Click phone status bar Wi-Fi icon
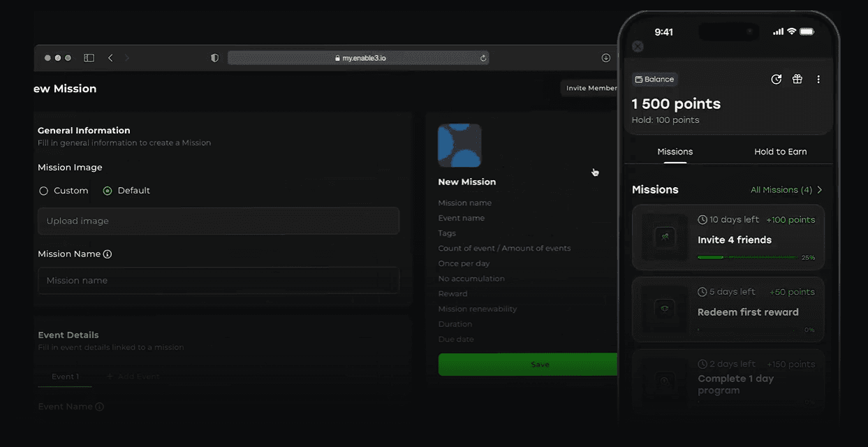The height and width of the screenshot is (447, 868). (x=792, y=31)
